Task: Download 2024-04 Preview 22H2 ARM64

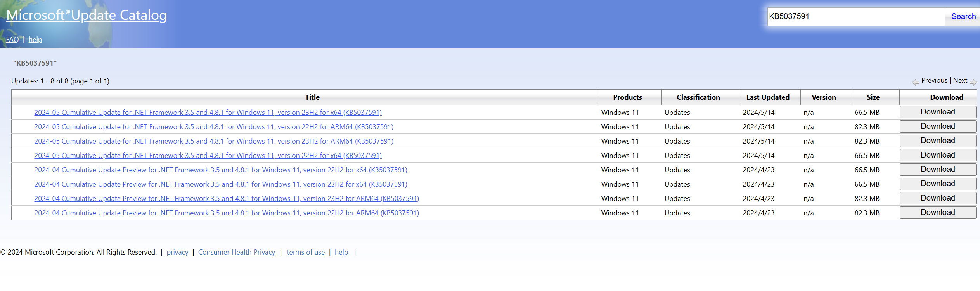Action: [x=938, y=213]
